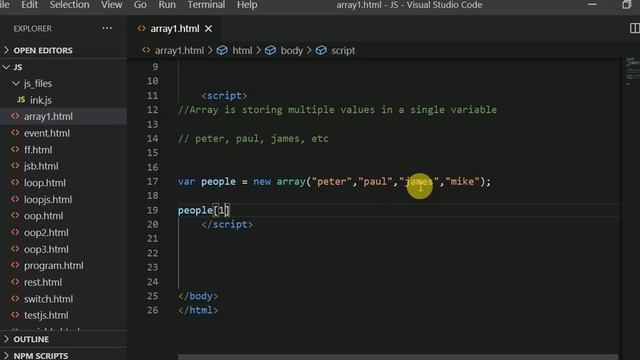Click the split editor icon
The width and height of the screenshot is (640, 360).
pos(634,28)
